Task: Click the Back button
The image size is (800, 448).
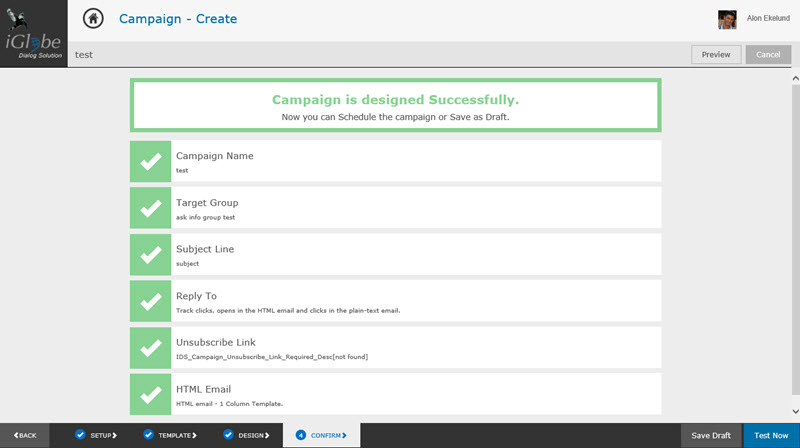Action: coord(25,435)
